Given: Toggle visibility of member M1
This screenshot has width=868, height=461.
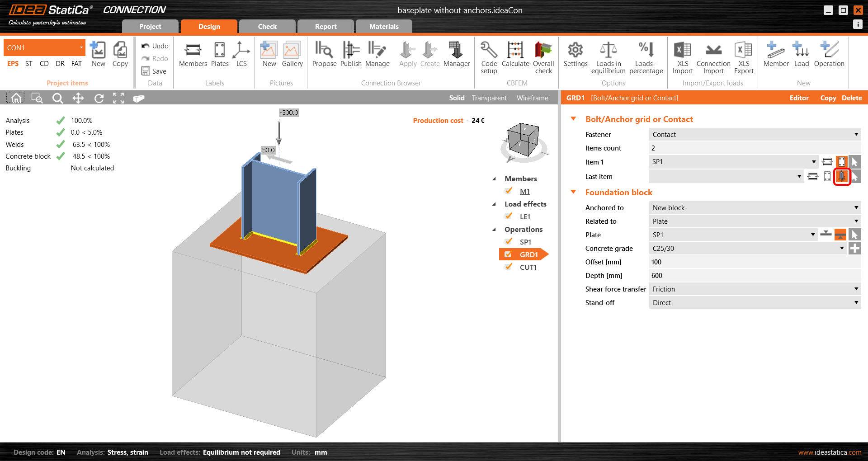Looking at the screenshot, I should click(x=508, y=191).
